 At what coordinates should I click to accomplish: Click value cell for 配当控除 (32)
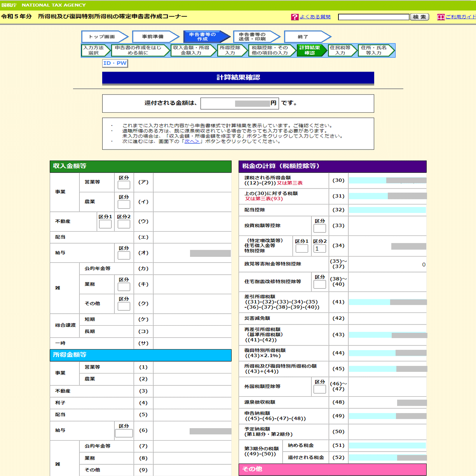click(x=387, y=210)
